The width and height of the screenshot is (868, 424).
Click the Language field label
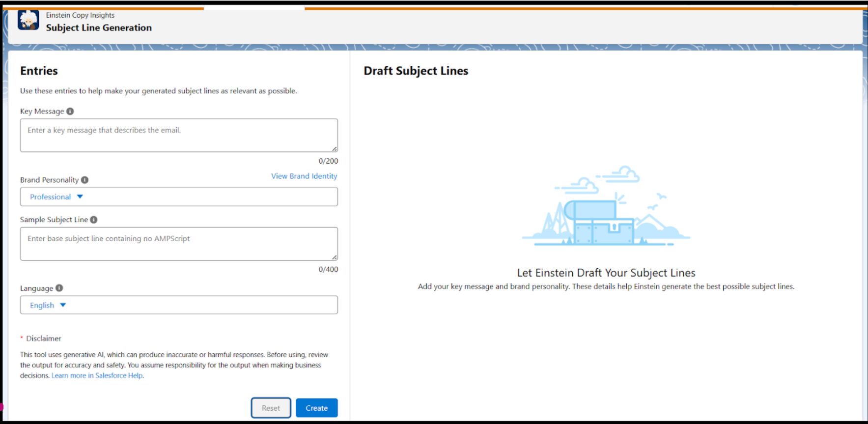tap(36, 288)
